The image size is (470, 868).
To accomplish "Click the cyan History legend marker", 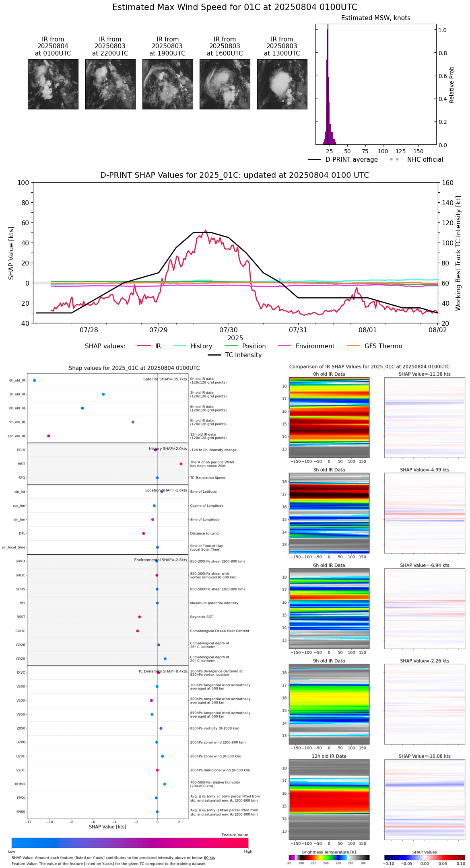I will [x=179, y=346].
